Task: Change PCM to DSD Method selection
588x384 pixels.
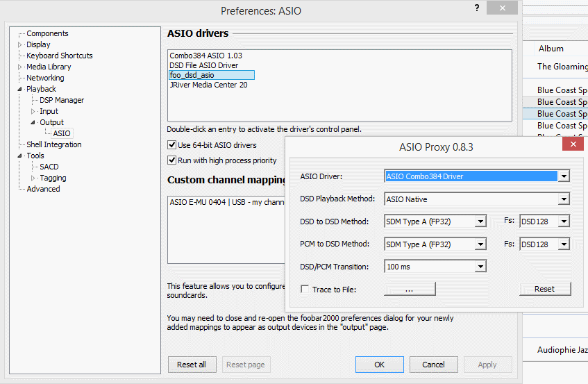Action: pos(480,244)
